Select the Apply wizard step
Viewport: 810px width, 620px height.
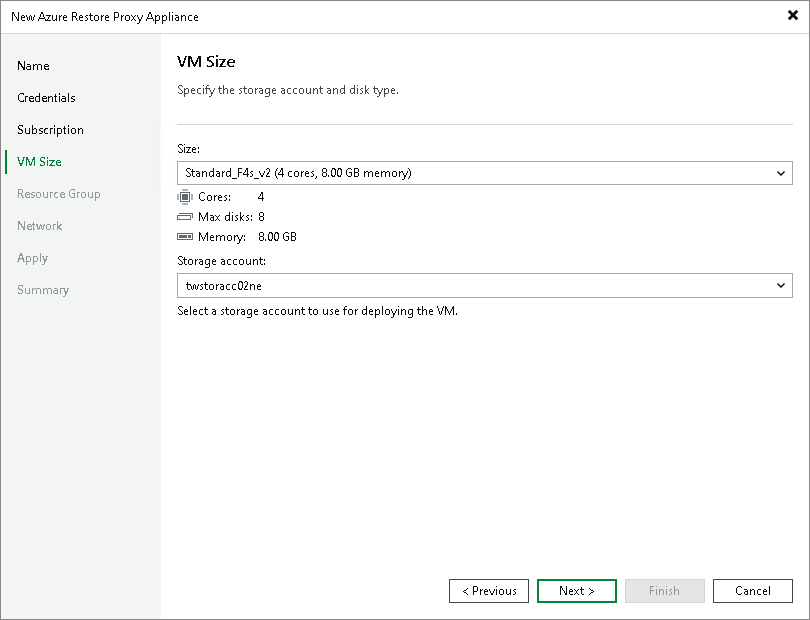click(x=32, y=258)
